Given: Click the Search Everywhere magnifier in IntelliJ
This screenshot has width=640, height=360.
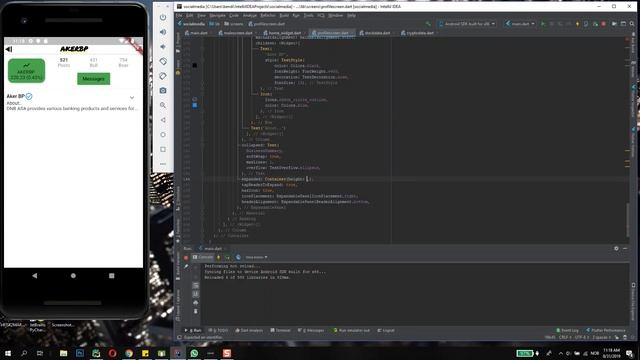Looking at the screenshot, I should click(632, 24).
